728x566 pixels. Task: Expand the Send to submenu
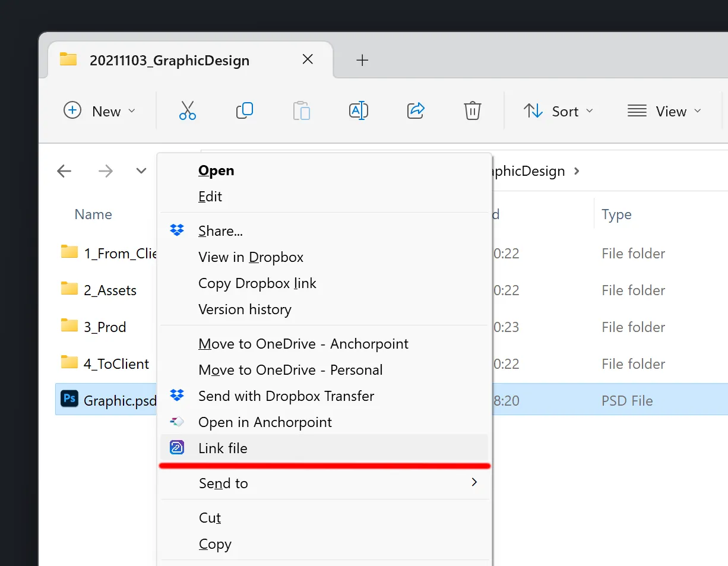coord(224,483)
